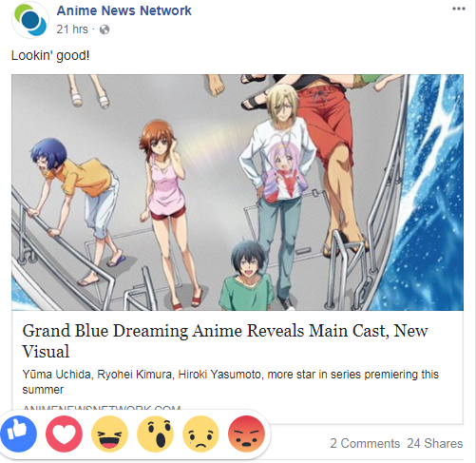View the 2 Comments
476x463 pixels.
(365, 443)
